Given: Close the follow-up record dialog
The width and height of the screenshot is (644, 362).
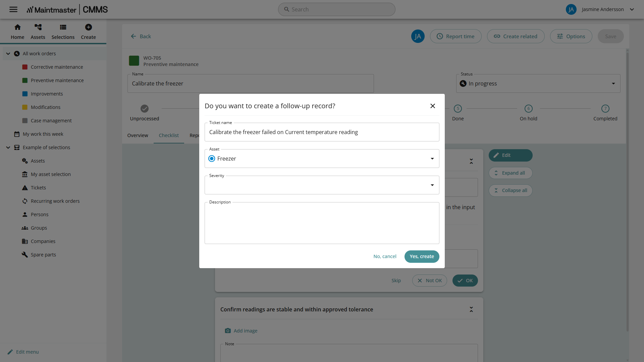Looking at the screenshot, I should coord(433,106).
